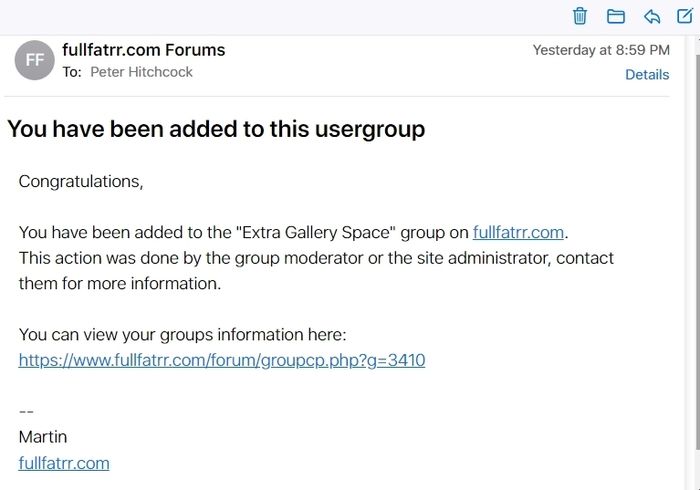Click the 'Extra Gallery Space' group name text
This screenshot has width=700, height=490.
(x=316, y=233)
